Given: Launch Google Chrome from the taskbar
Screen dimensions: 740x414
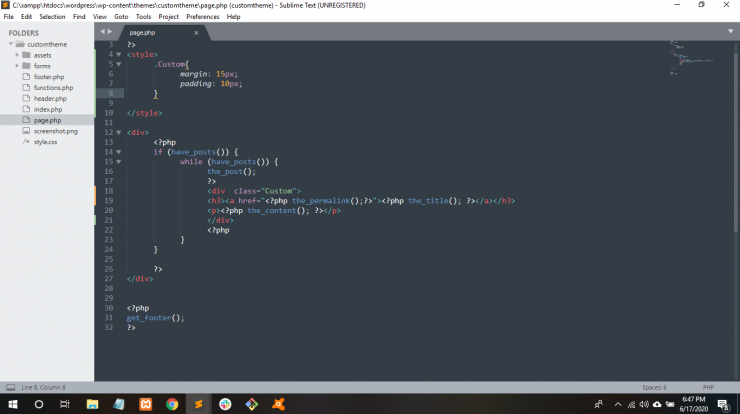Looking at the screenshot, I should tap(172, 404).
